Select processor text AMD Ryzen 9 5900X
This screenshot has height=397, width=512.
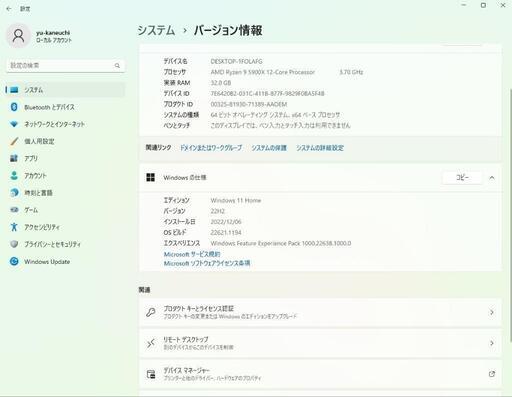pos(263,72)
